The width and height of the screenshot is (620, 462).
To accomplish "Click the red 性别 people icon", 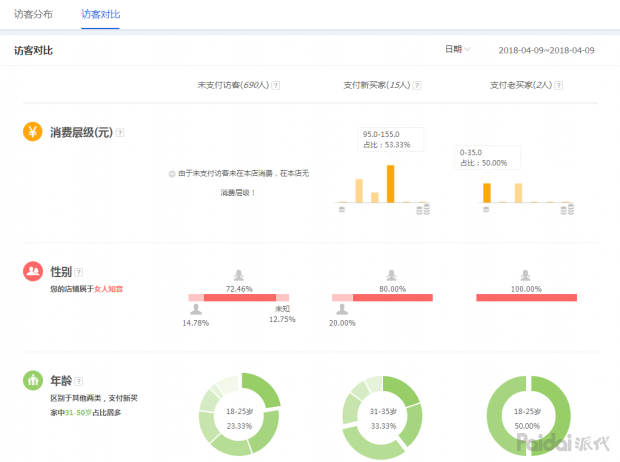I will 32,271.
